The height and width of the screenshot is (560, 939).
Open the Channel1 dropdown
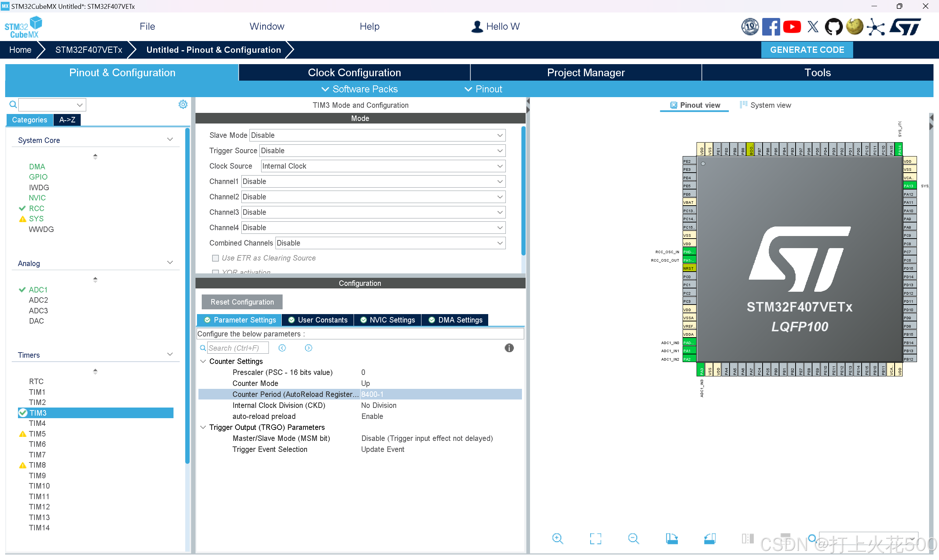pyautogui.click(x=373, y=181)
